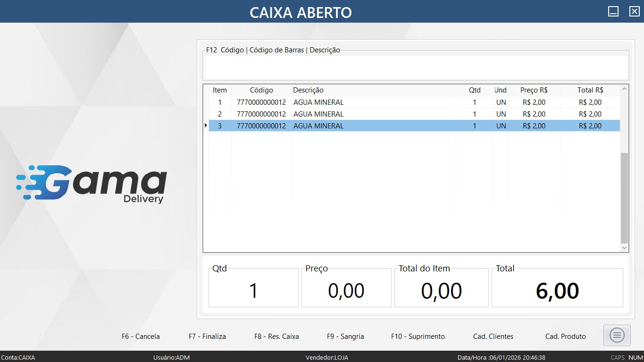Click the product search input field

click(415, 67)
